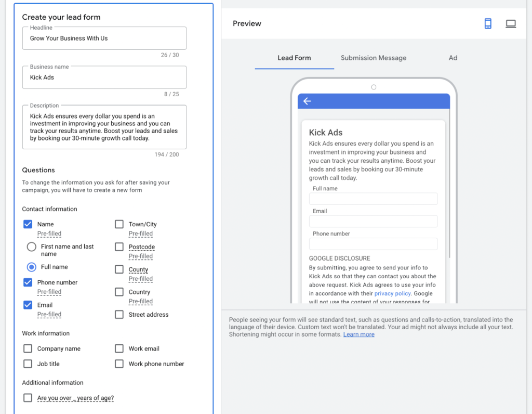Screen dimensions: 532x414
Task: Click Email field in phone preview
Action: [x=373, y=221]
